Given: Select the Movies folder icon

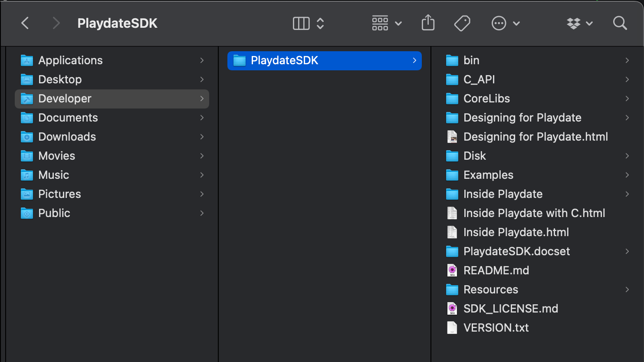Looking at the screenshot, I should [x=27, y=156].
